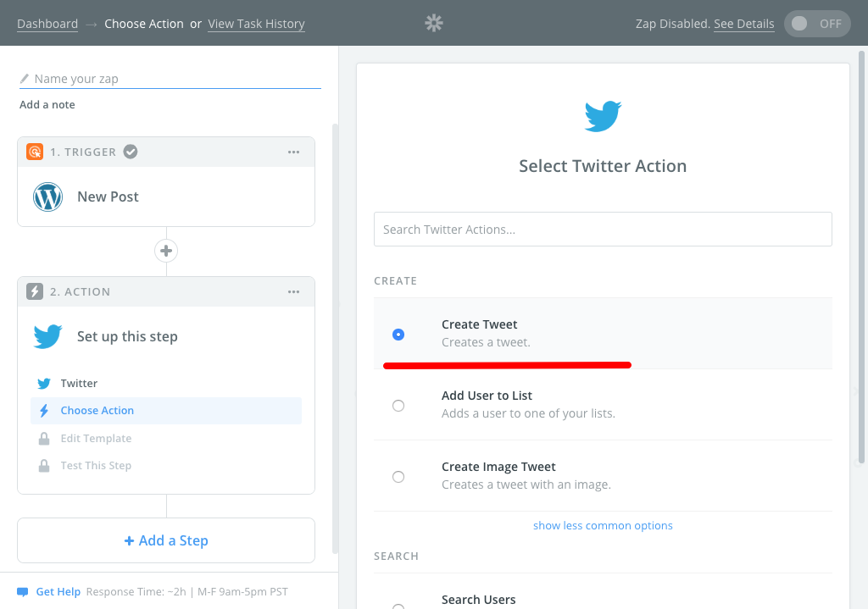
Task: Select the Create Image Tweet radio button
Action: click(x=398, y=477)
